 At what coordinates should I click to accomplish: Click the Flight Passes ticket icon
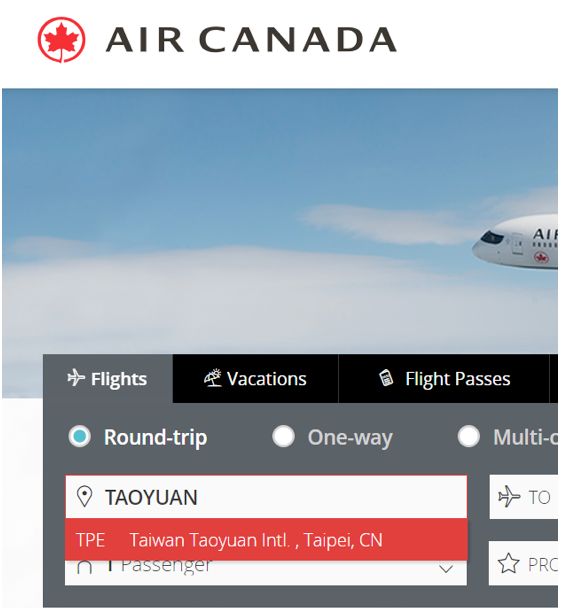[x=386, y=378]
